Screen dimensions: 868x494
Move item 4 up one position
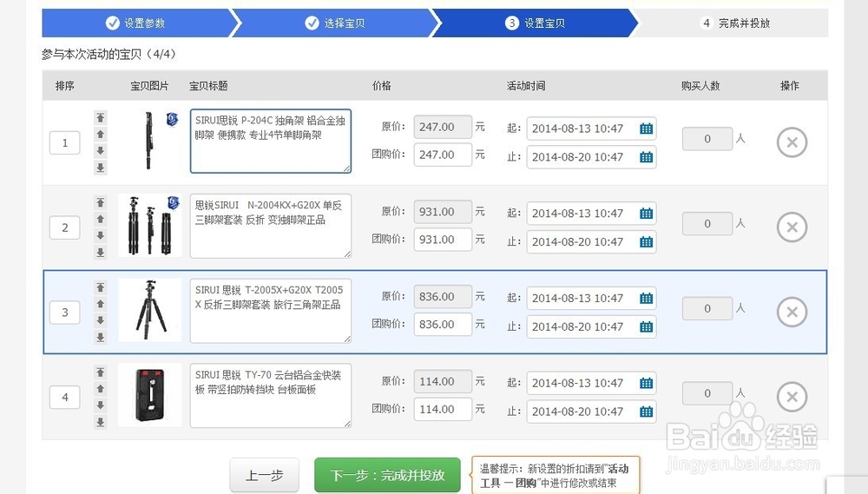coord(100,388)
